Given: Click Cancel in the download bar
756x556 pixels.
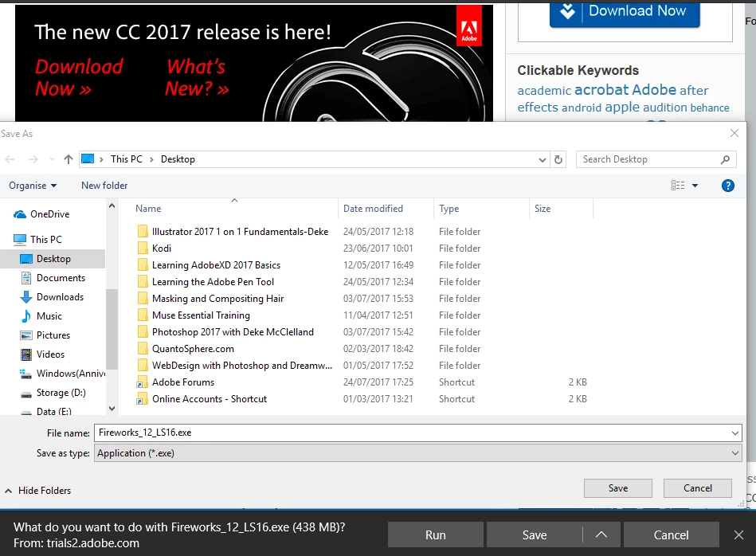Looking at the screenshot, I should pos(671,534).
